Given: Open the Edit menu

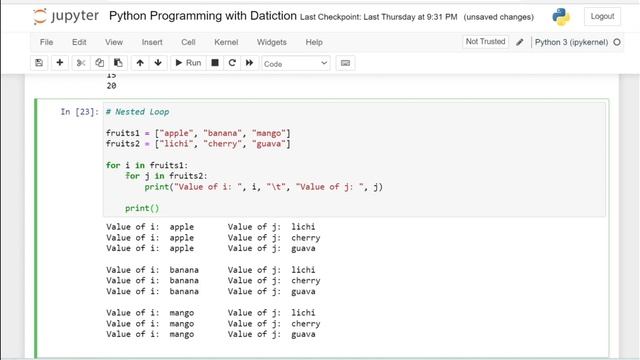Looking at the screenshot, I should (x=79, y=42).
